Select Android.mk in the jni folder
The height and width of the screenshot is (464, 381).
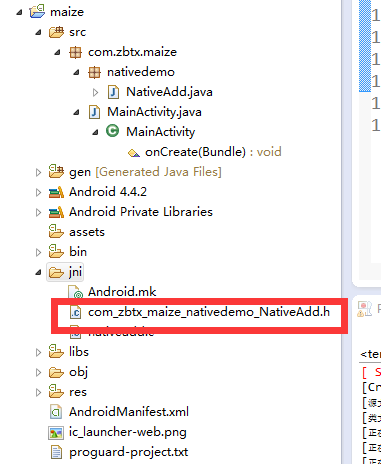pyautogui.click(x=122, y=292)
